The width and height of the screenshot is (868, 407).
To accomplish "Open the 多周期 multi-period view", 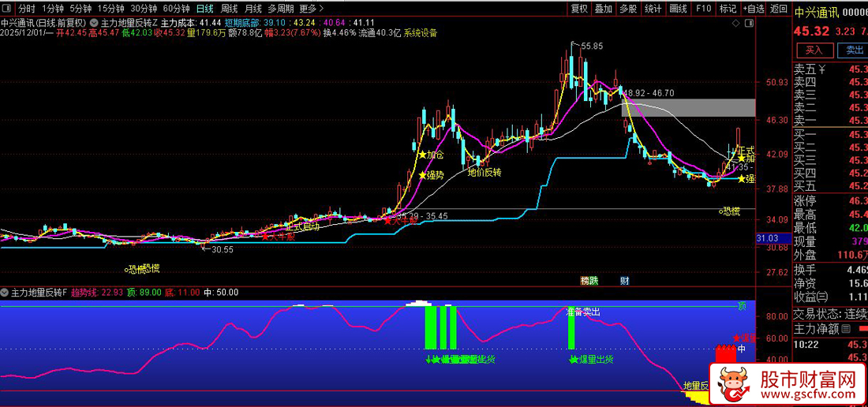I will 281,9.
